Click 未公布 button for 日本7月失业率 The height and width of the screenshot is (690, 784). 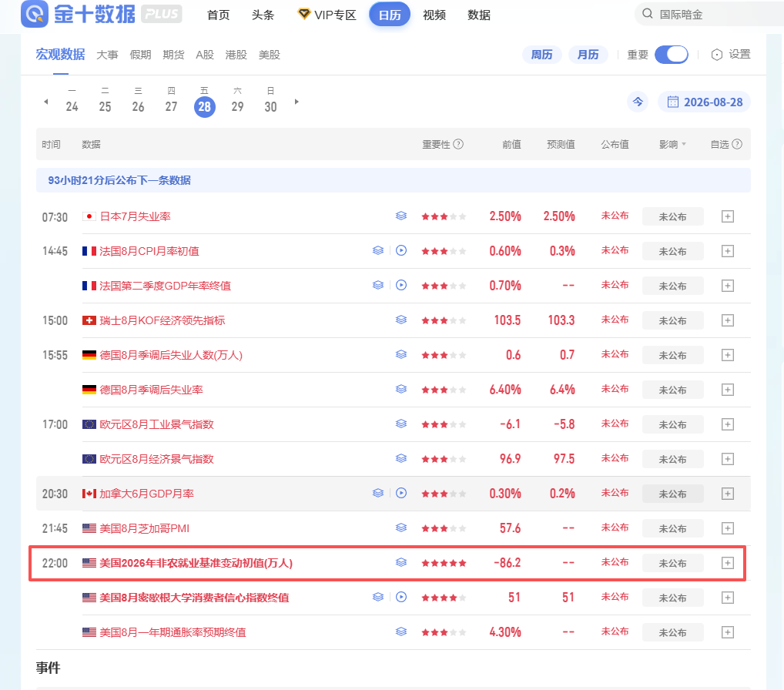tap(672, 216)
